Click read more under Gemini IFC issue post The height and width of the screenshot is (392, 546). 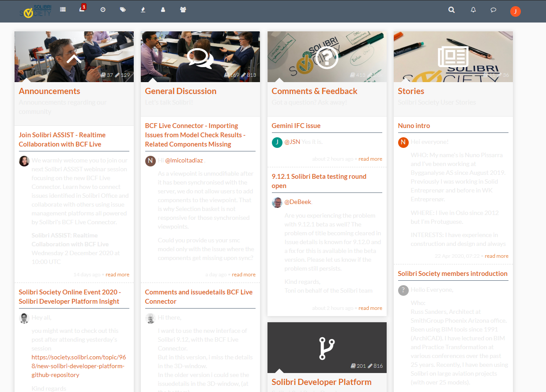point(370,159)
